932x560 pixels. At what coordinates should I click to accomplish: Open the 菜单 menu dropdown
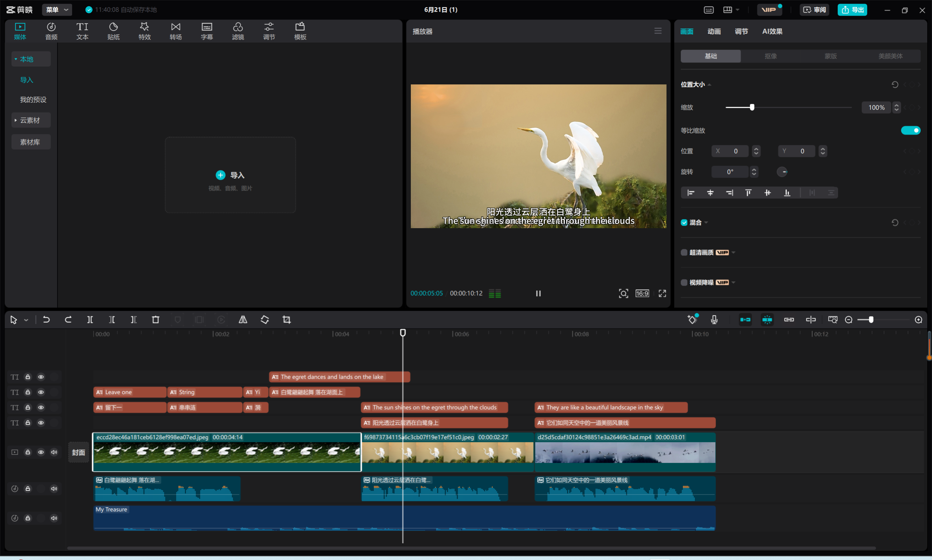tap(57, 9)
